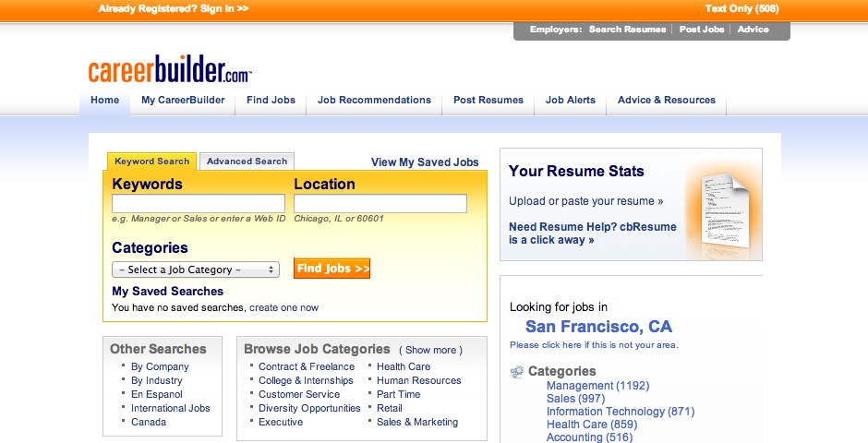Switch to the Keyword Search tab
The width and height of the screenshot is (868, 443).
click(x=151, y=162)
